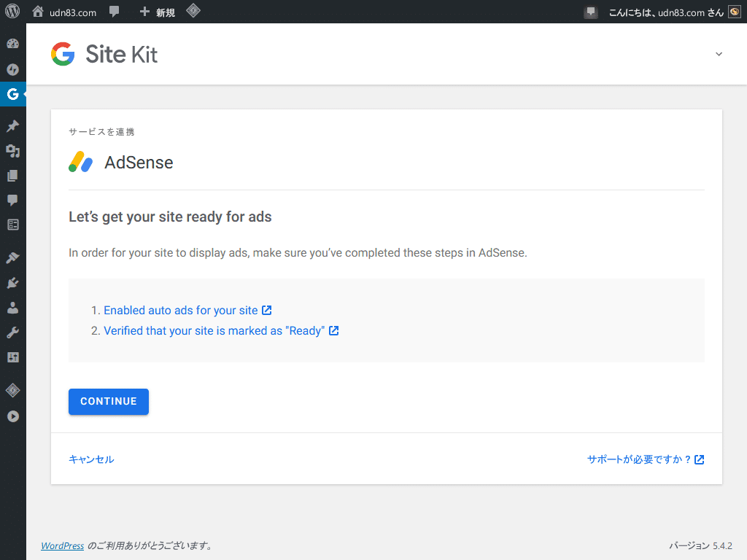This screenshot has height=560, width=747.
Task: Open the diamond plugin icon in the sidebar
Action: pos(13,391)
